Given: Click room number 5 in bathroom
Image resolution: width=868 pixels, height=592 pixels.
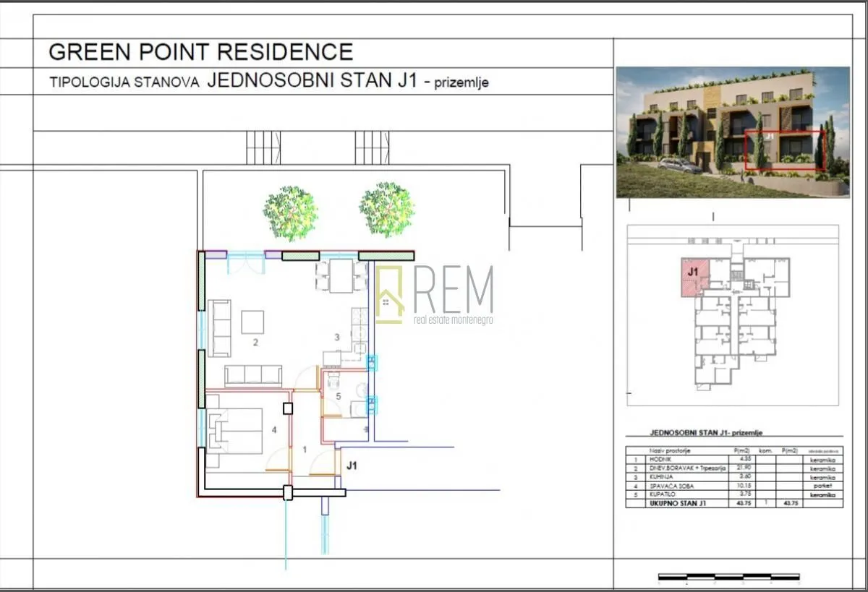Looking at the screenshot, I should 338,396.
